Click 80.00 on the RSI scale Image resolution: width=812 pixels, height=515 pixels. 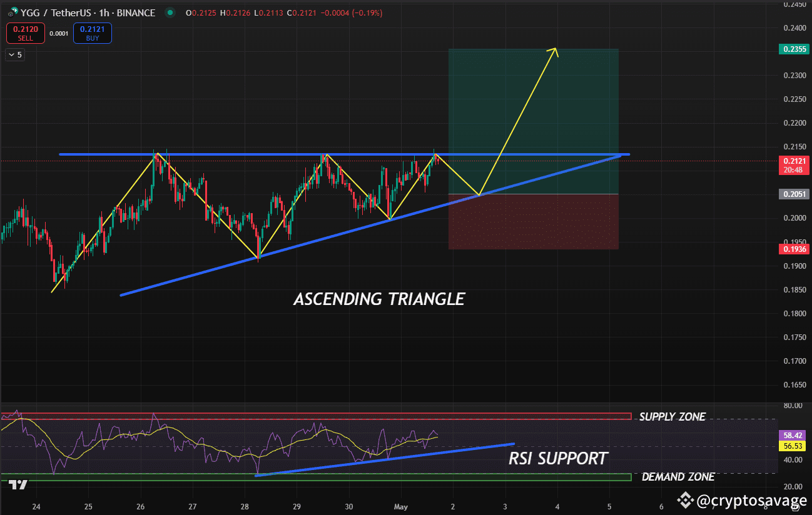point(793,406)
